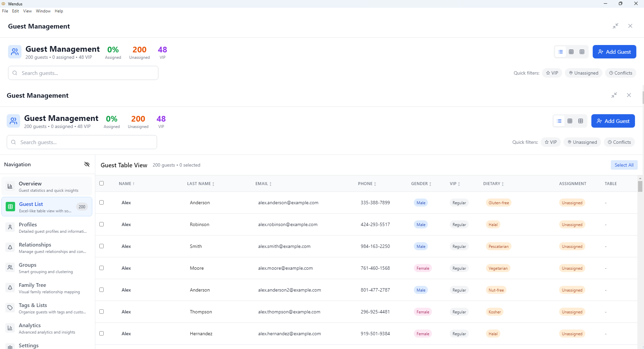
Task: Select the Family Tree navigation icon
Action: (x=10, y=288)
